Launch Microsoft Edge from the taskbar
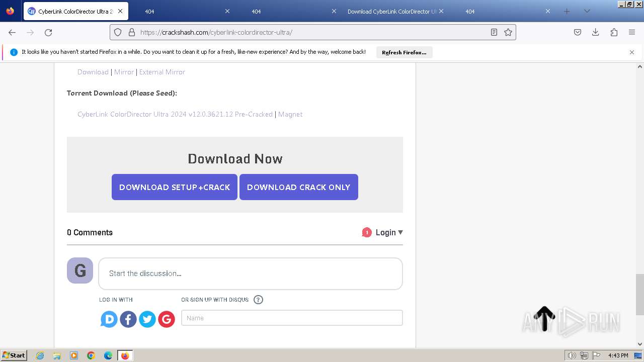The width and height of the screenshot is (644, 362). 108,355
